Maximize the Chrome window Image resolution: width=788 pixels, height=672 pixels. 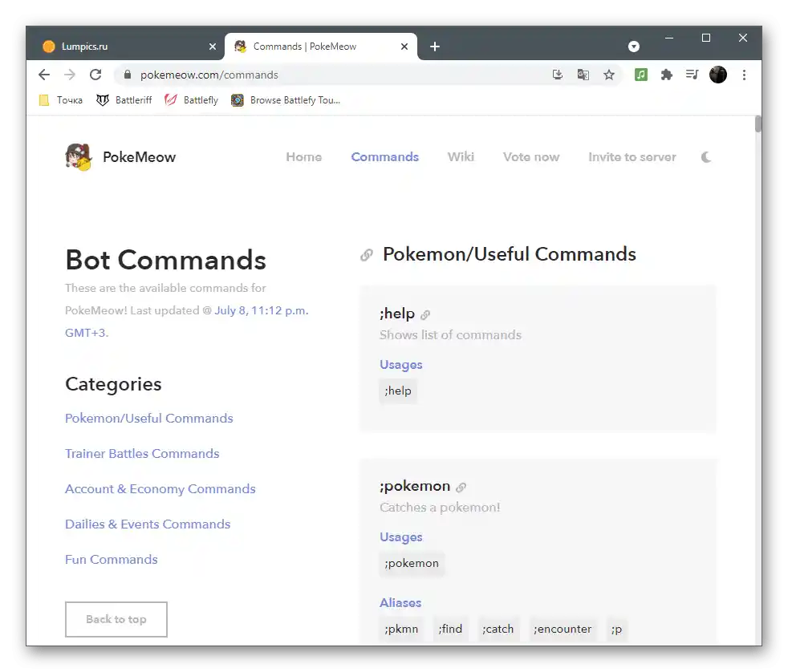point(706,38)
